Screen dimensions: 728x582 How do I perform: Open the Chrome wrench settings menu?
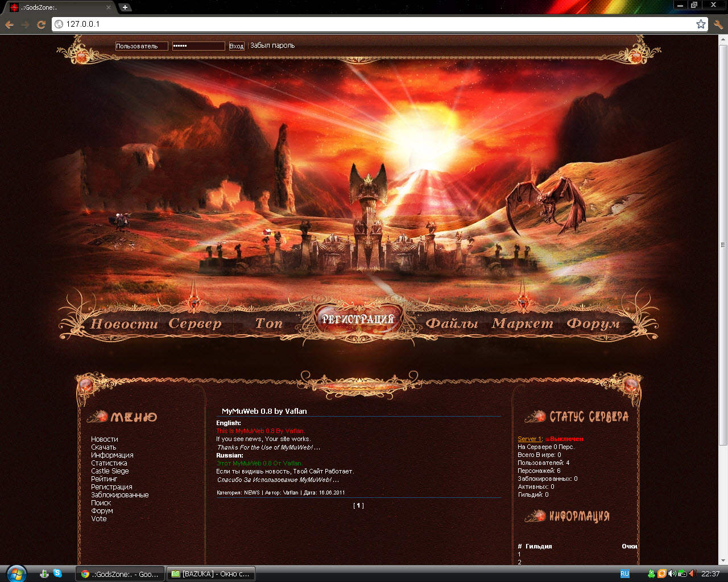[x=718, y=24]
